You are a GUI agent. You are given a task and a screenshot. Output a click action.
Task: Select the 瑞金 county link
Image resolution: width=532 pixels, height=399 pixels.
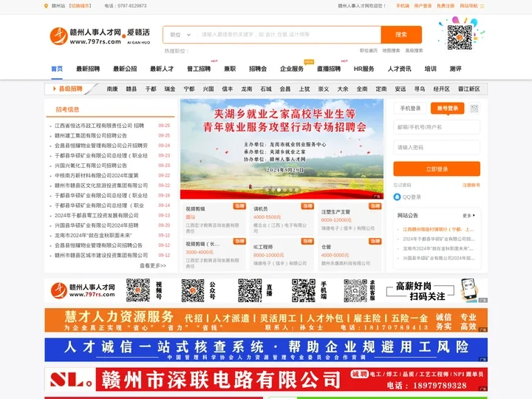(170, 89)
